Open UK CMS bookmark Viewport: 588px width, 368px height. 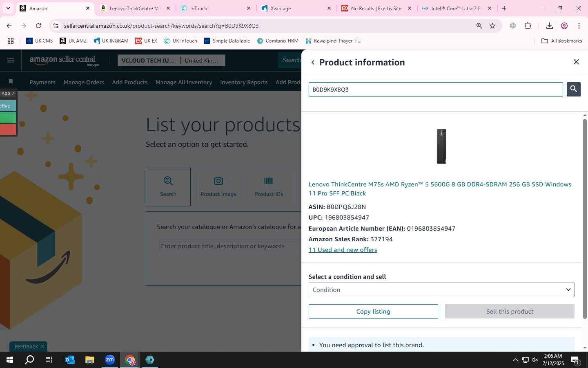pos(40,41)
